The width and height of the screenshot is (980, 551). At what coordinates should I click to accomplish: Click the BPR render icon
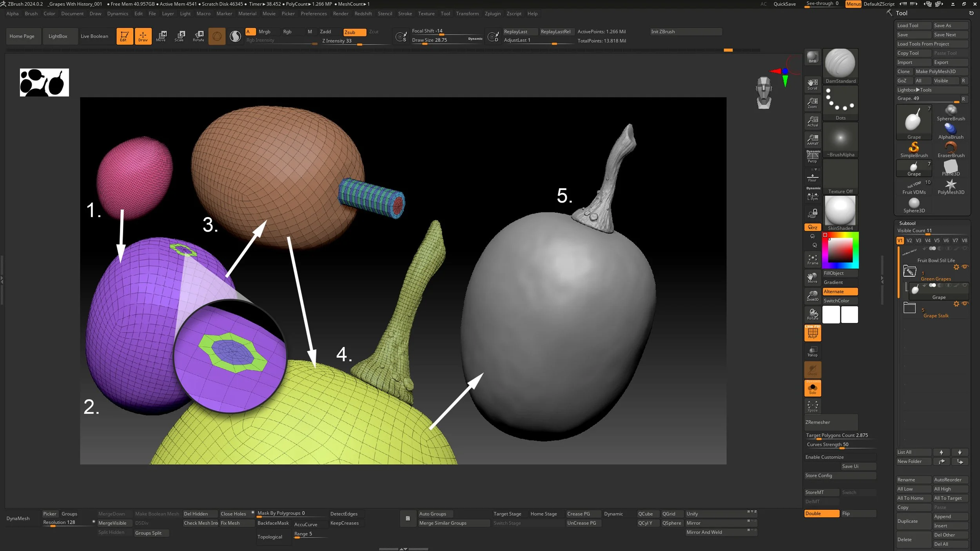point(812,58)
